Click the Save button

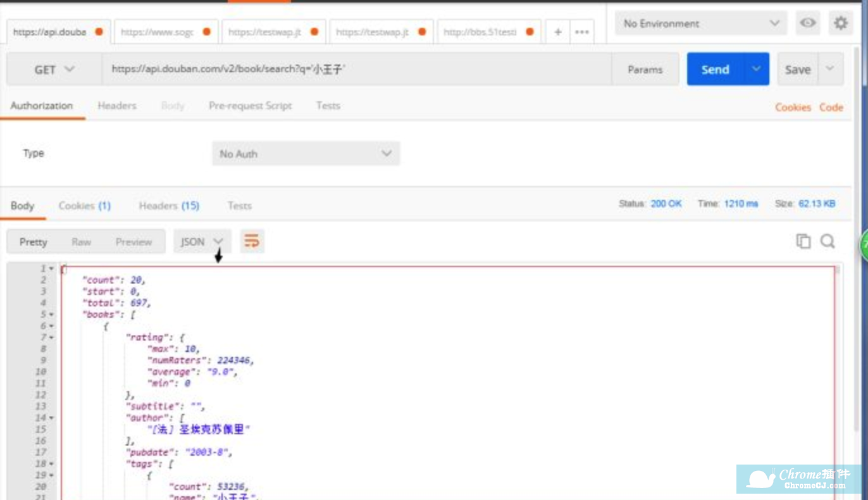(x=798, y=69)
